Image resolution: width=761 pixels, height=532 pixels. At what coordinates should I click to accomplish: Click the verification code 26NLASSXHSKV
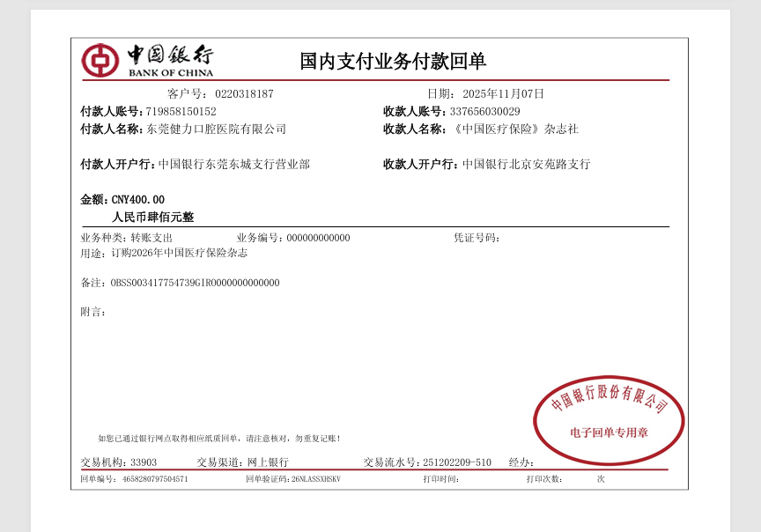(315, 479)
